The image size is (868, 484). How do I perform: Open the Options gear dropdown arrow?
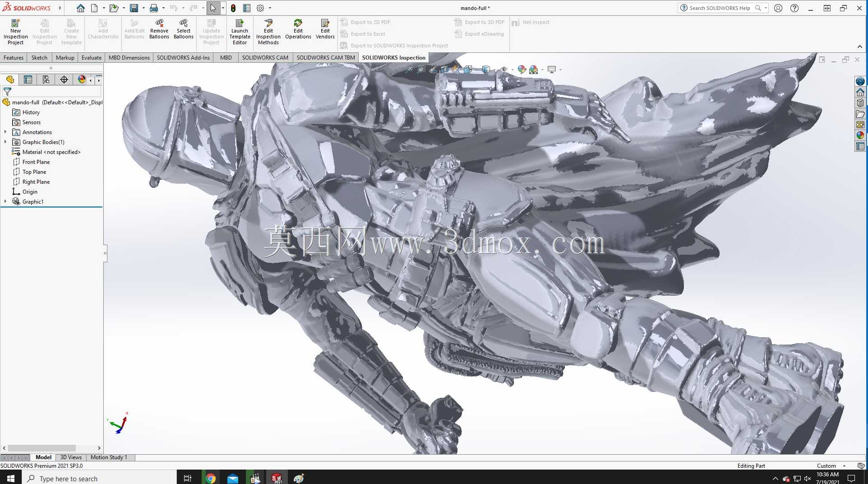tap(270, 8)
